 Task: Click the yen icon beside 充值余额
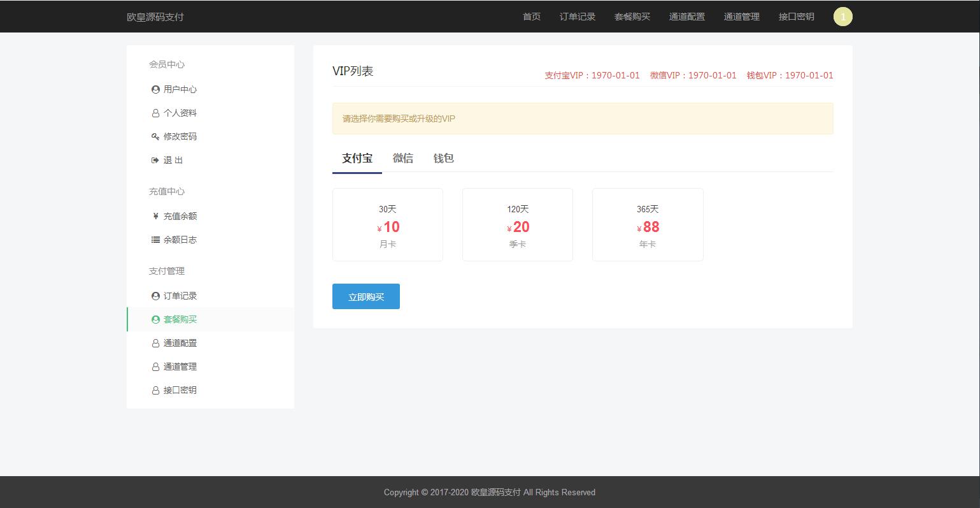click(155, 217)
